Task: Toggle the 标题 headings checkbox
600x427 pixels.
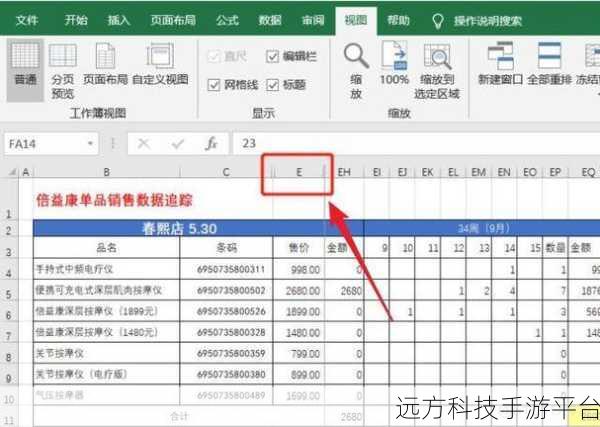Action: pyautogui.click(x=272, y=85)
